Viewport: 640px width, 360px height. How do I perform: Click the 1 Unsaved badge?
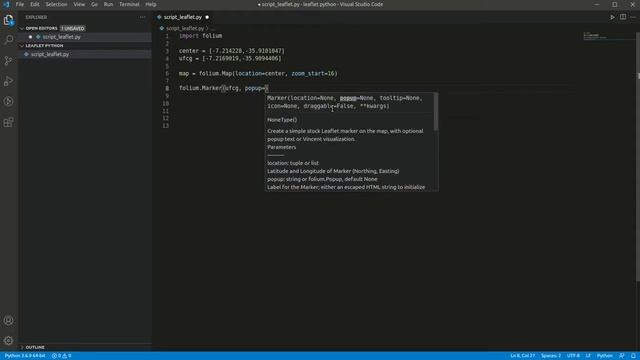click(x=73, y=28)
